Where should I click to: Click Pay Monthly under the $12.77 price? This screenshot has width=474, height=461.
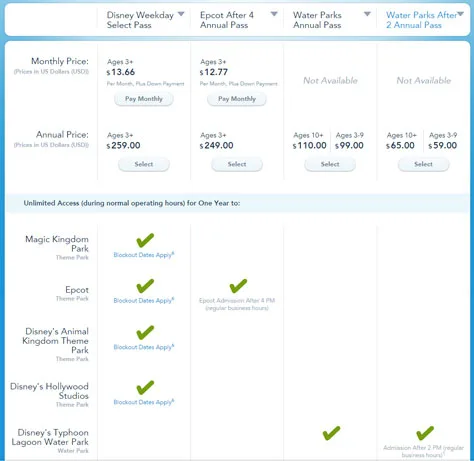point(237,99)
